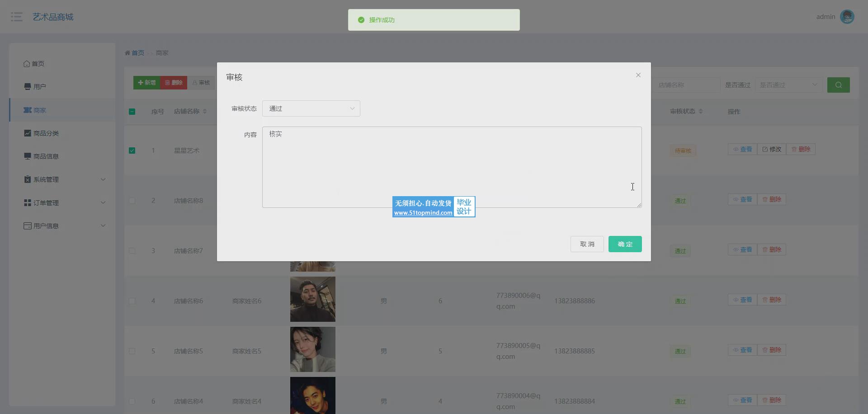
Task: Click 查看 for the 店铺名称5 row
Action: coord(742,350)
